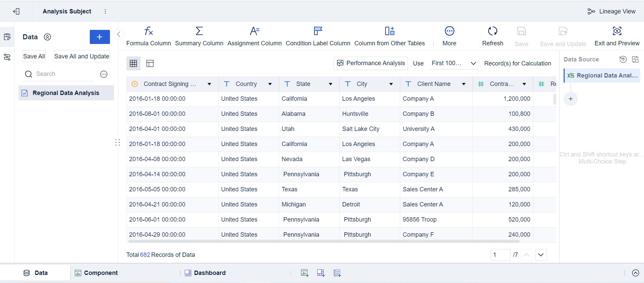Switch to table structure view

[150, 63]
